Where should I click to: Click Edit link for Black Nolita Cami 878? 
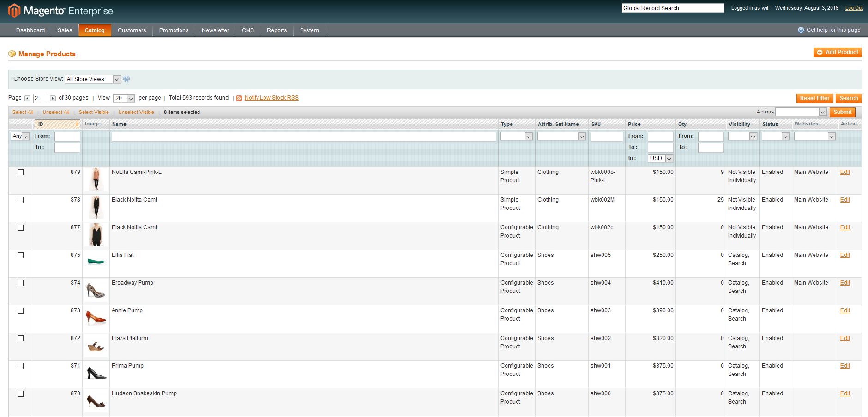(x=845, y=200)
